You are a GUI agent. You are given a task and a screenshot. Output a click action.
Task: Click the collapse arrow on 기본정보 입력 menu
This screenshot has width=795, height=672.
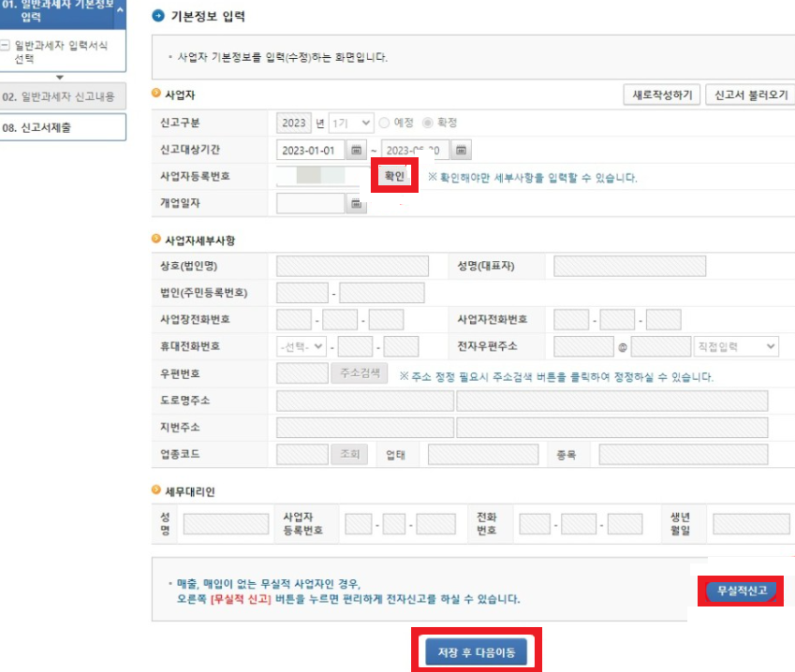coord(120,11)
